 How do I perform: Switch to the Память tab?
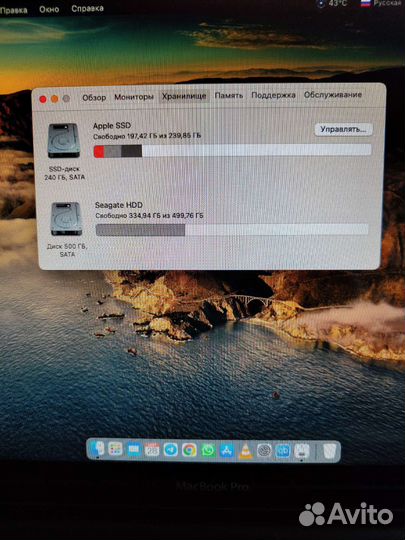point(229,95)
